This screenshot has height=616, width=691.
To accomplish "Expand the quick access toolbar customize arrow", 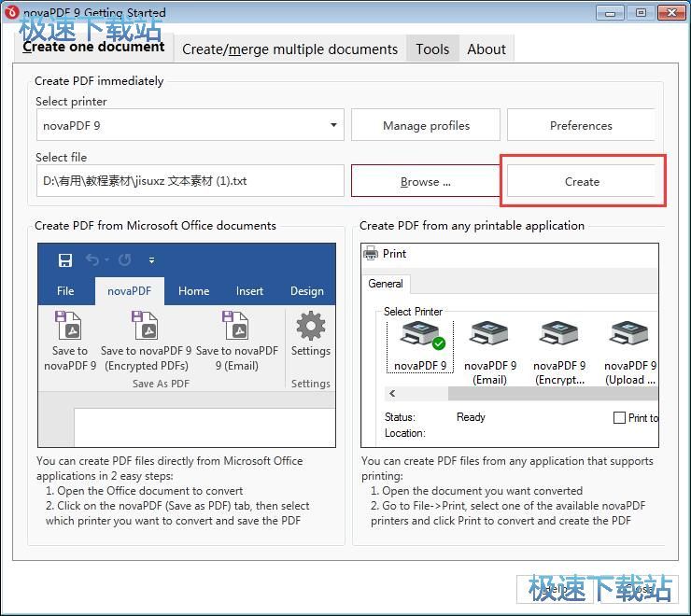I will [151, 260].
